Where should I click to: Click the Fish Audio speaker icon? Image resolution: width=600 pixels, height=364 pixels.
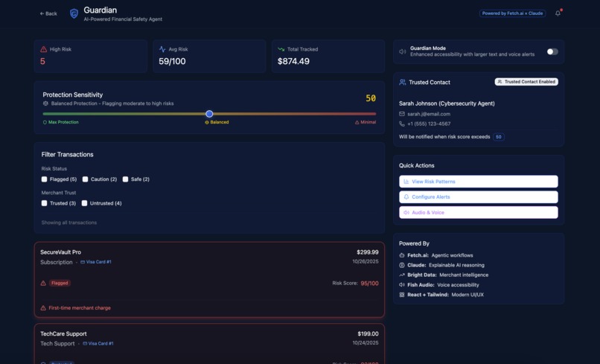click(402, 285)
